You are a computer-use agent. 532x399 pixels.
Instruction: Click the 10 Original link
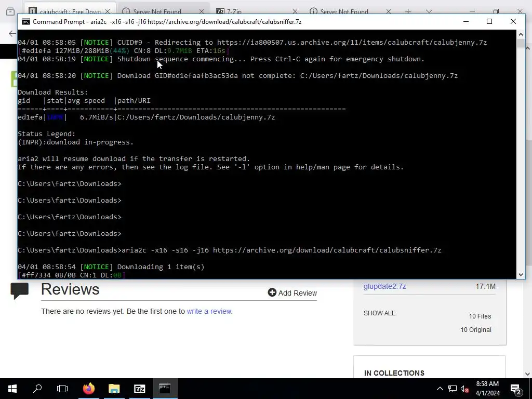(x=476, y=330)
